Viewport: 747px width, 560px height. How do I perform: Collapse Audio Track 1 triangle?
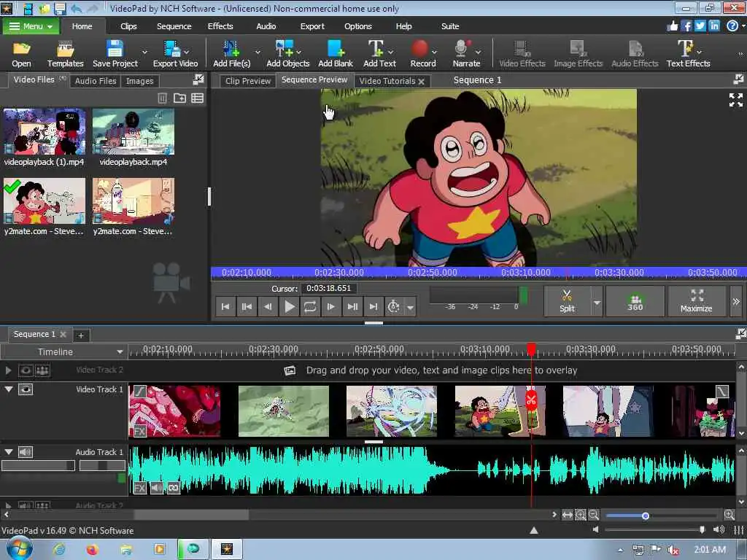(x=9, y=451)
